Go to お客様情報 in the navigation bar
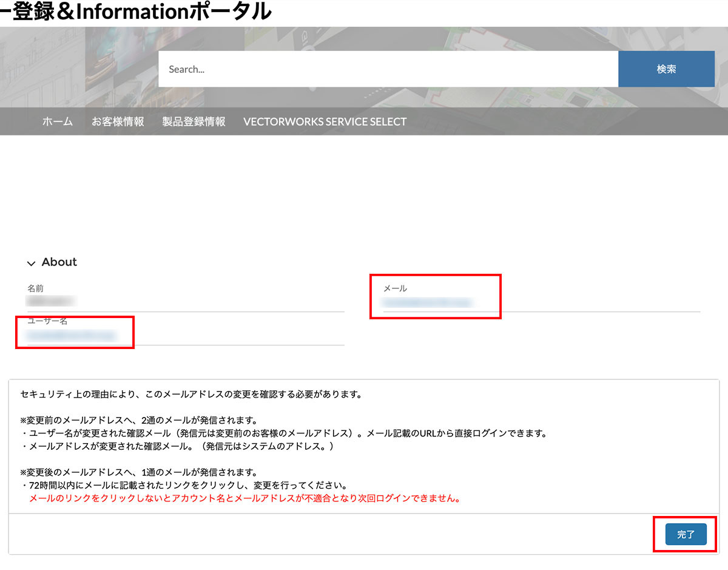This screenshot has width=728, height=570. tap(118, 121)
